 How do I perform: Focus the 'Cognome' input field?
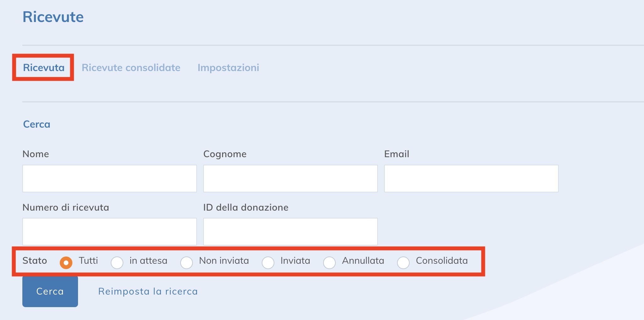coord(290,178)
